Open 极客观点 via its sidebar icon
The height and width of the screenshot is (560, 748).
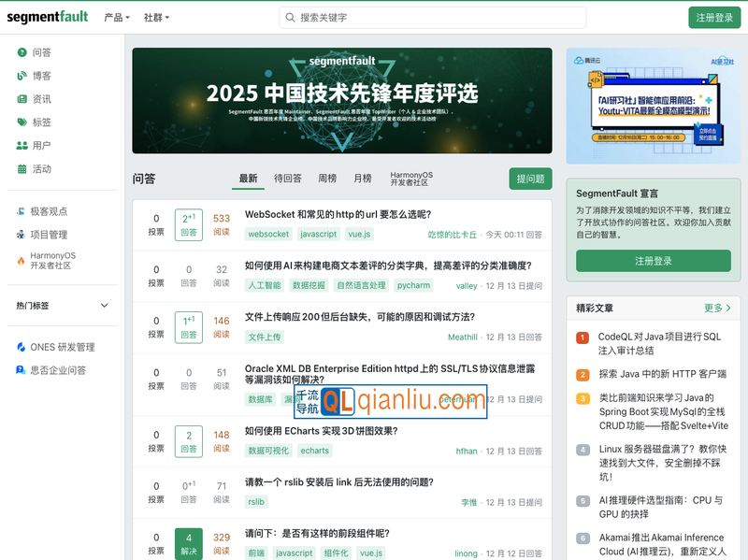click(x=22, y=211)
